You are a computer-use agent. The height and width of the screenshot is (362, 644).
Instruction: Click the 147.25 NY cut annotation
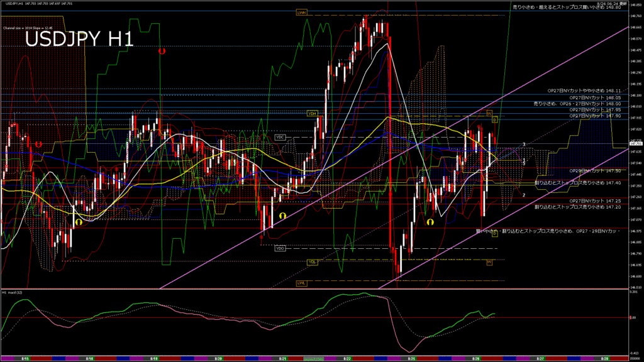[x=595, y=200]
